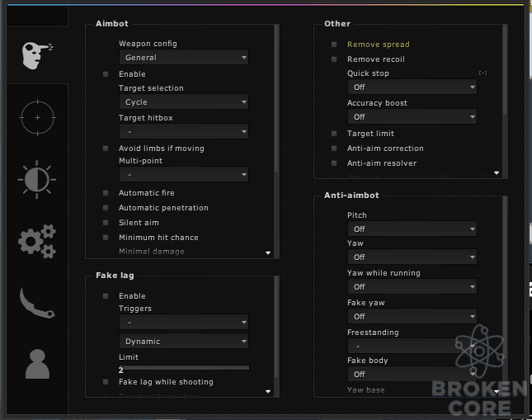Viewport: 532px width, 420px height.
Task: Toggle Aimbot Enable checkbox
Action: [106, 74]
